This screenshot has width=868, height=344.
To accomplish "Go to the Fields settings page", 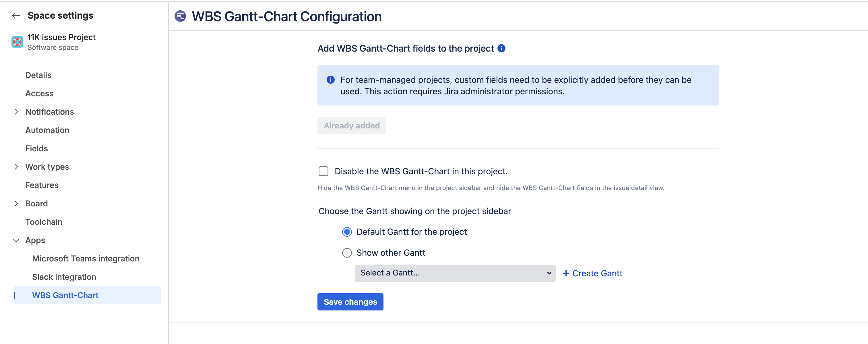I will (x=36, y=148).
